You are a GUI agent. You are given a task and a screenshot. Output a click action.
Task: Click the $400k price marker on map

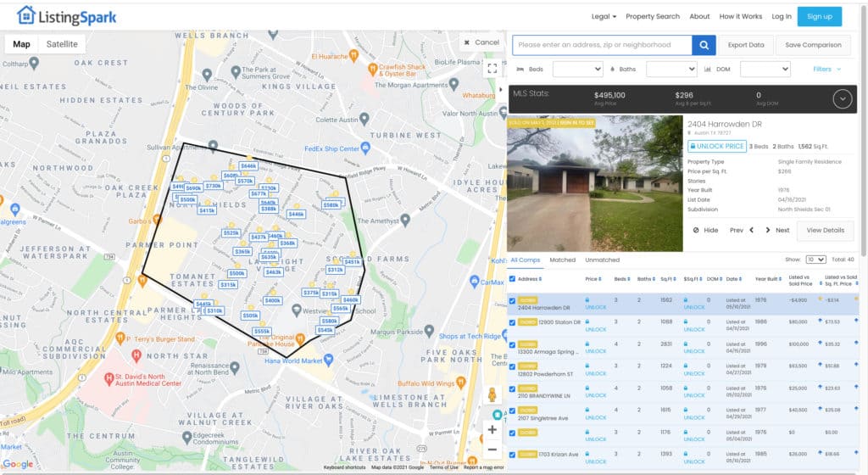272,300
